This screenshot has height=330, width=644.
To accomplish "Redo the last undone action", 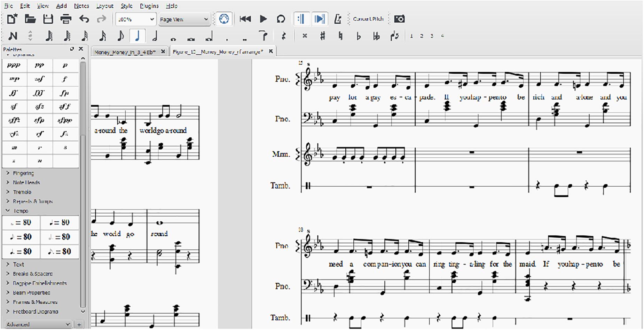I will [101, 19].
